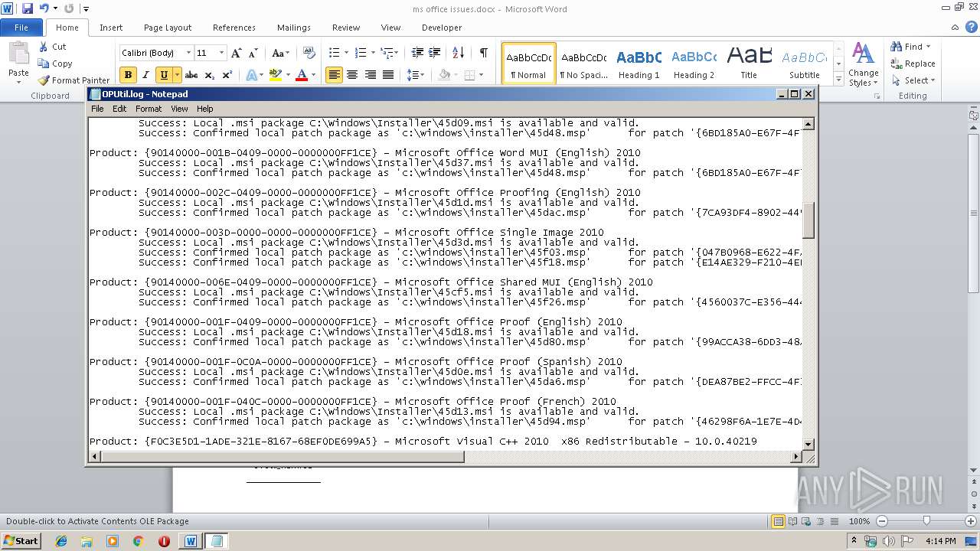Toggle Bold formatting
The width and height of the screenshot is (980, 551).
pyautogui.click(x=128, y=75)
